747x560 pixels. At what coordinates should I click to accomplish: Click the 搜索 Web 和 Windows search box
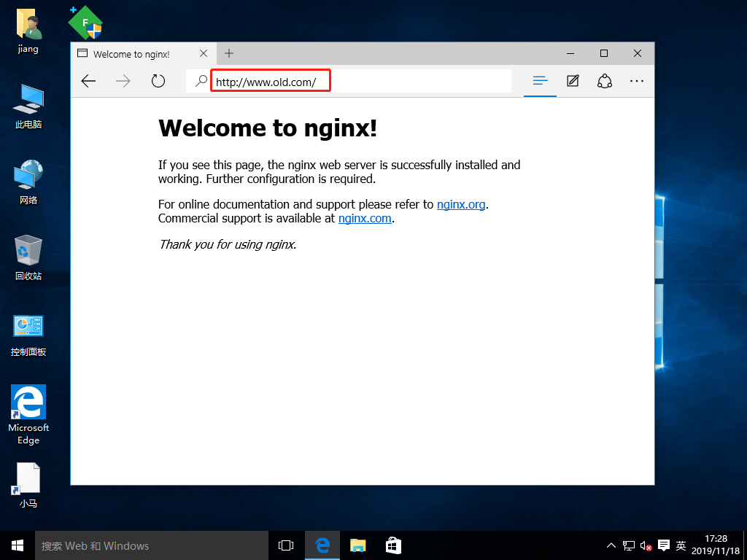[152, 545]
